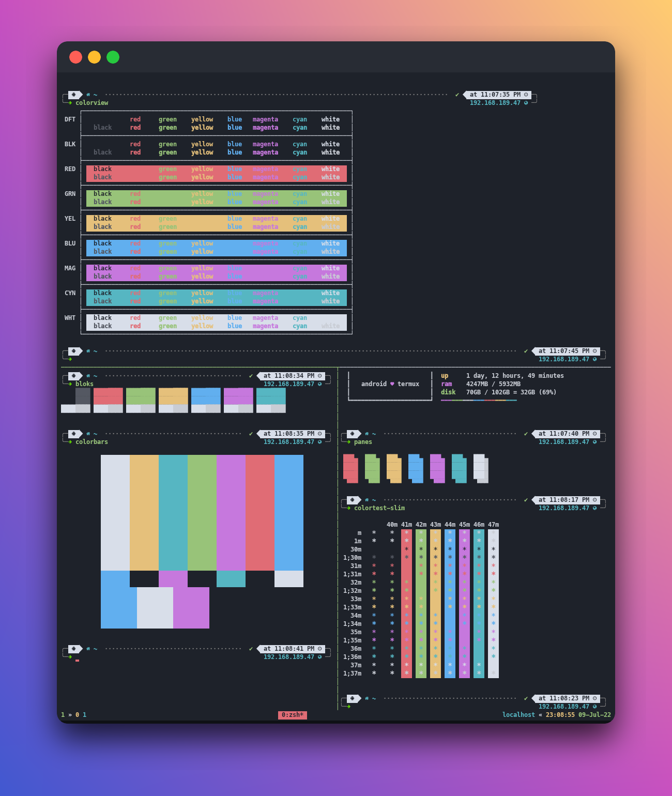This screenshot has height=796, width=672.
Task: Click the disk value 70GB / 102GB = 32GB (69%)
Action: 511,392
